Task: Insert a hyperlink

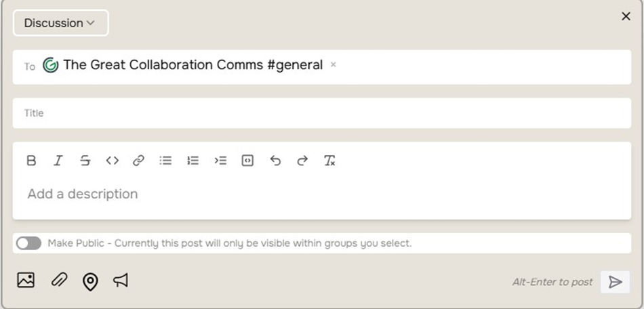Action: [x=138, y=161]
